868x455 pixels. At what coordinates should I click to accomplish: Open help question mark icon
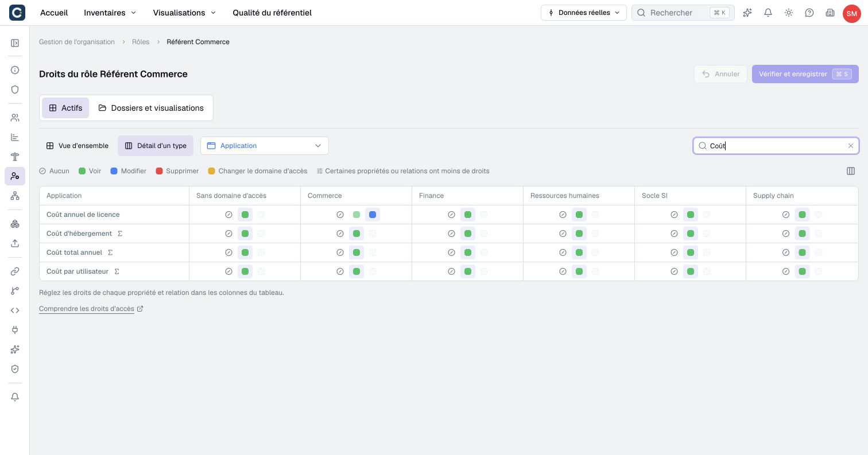pos(809,13)
